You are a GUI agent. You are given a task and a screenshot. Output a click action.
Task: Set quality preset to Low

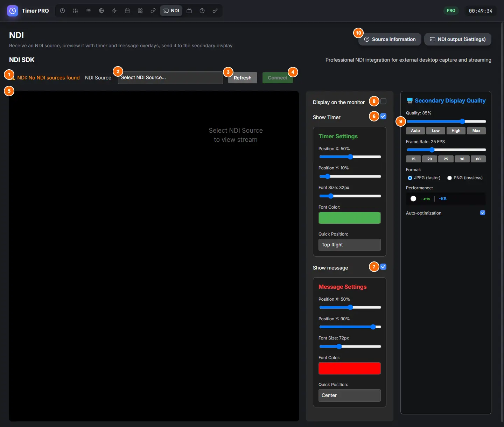(x=436, y=131)
